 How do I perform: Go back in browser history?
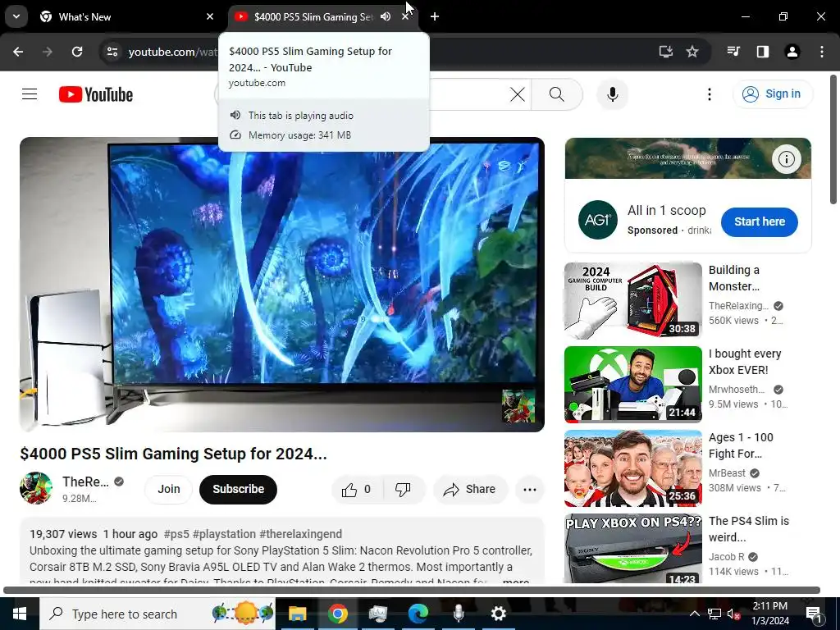click(18, 52)
